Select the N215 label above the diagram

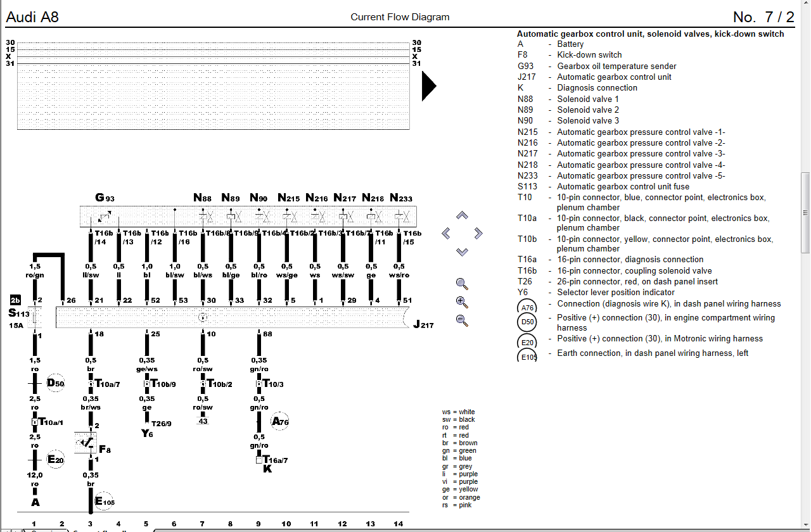289,198
